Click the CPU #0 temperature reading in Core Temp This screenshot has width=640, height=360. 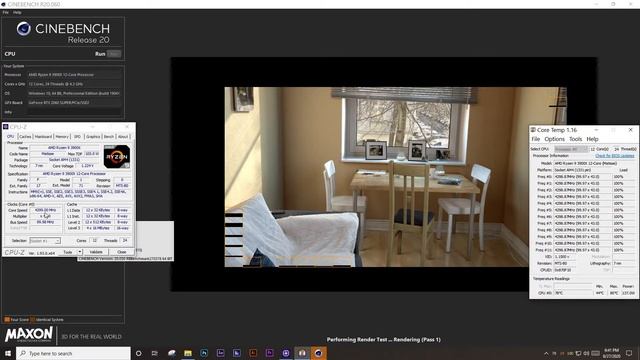tap(573, 293)
